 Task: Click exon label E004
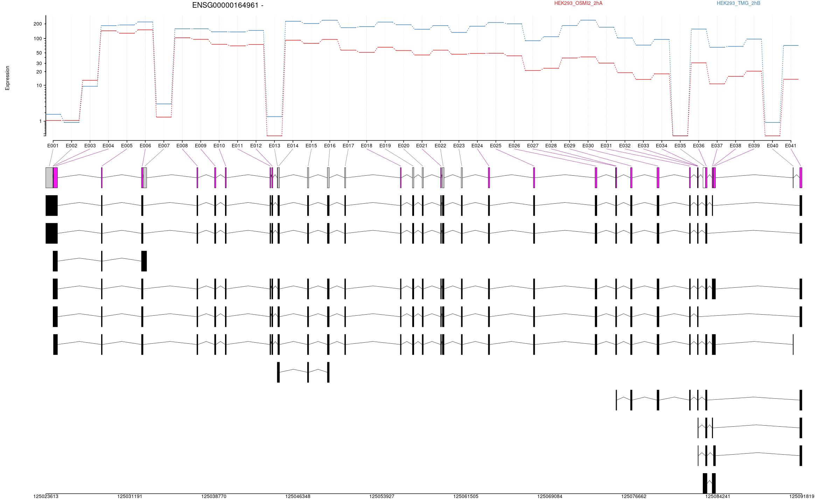(x=108, y=146)
